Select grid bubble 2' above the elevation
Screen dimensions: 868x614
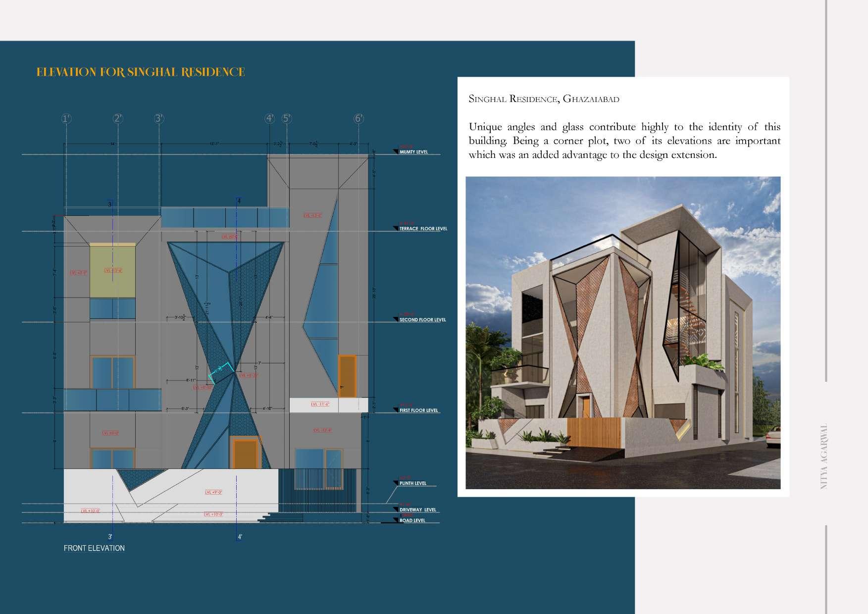(x=118, y=118)
